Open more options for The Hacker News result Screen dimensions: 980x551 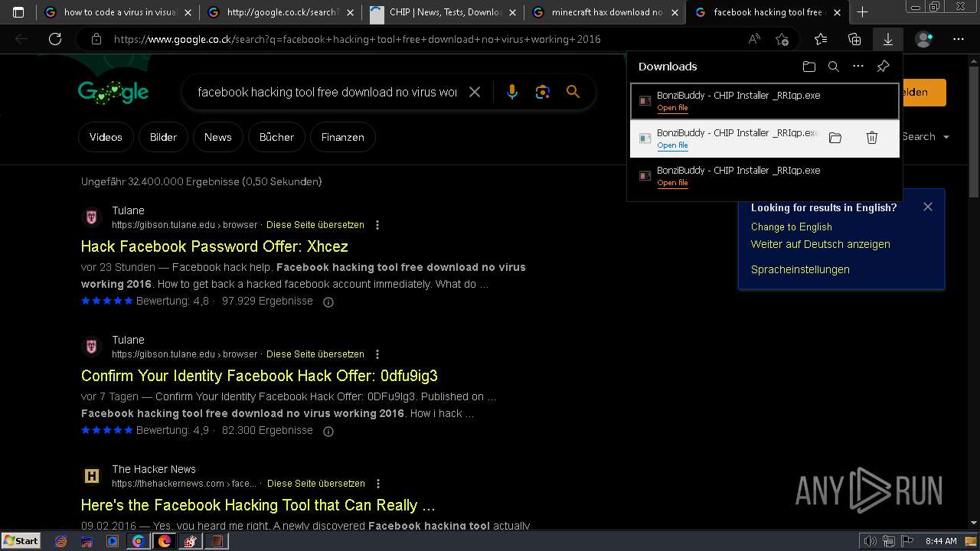pyautogui.click(x=378, y=484)
